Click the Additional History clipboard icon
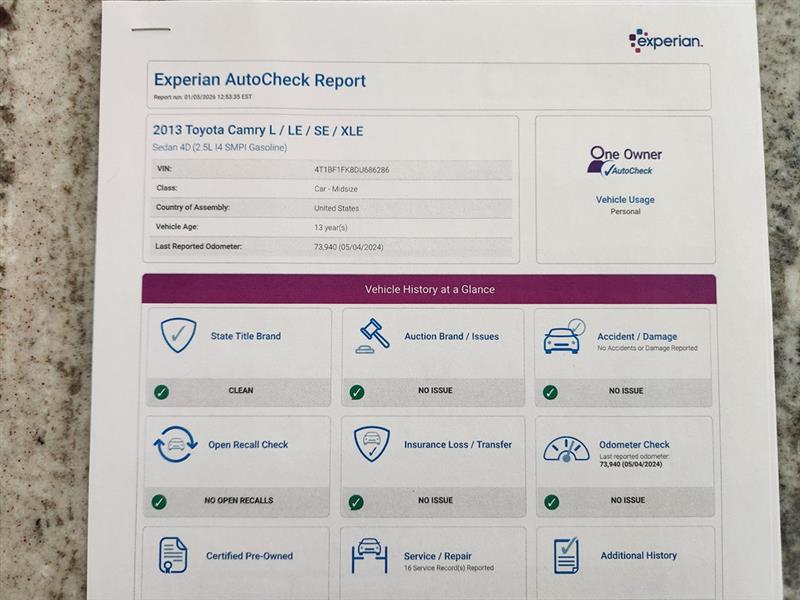Screen dimensions: 800x600 click(x=566, y=555)
